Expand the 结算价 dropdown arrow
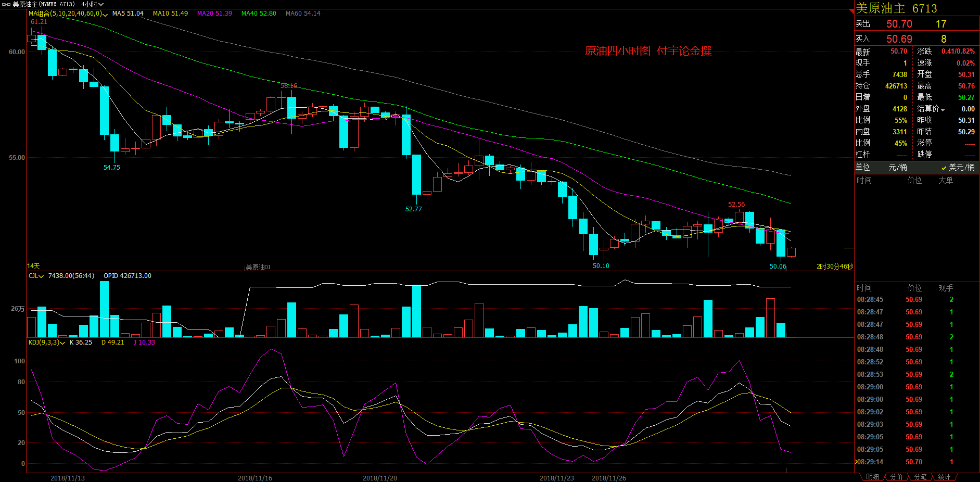 (x=943, y=109)
